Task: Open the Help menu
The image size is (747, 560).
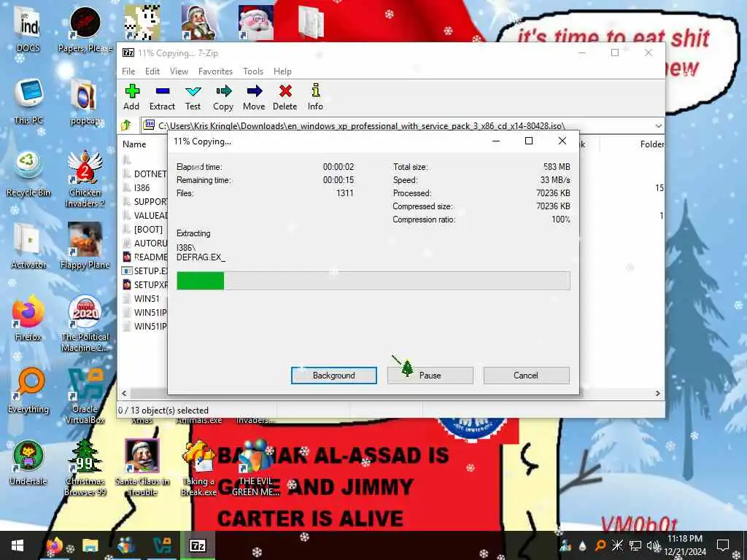Action: 282,71
